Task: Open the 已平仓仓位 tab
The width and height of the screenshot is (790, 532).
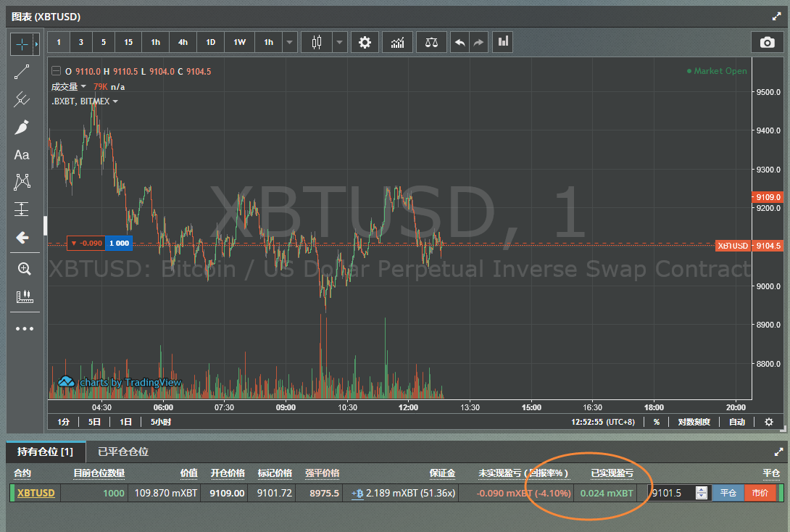Action: point(123,452)
